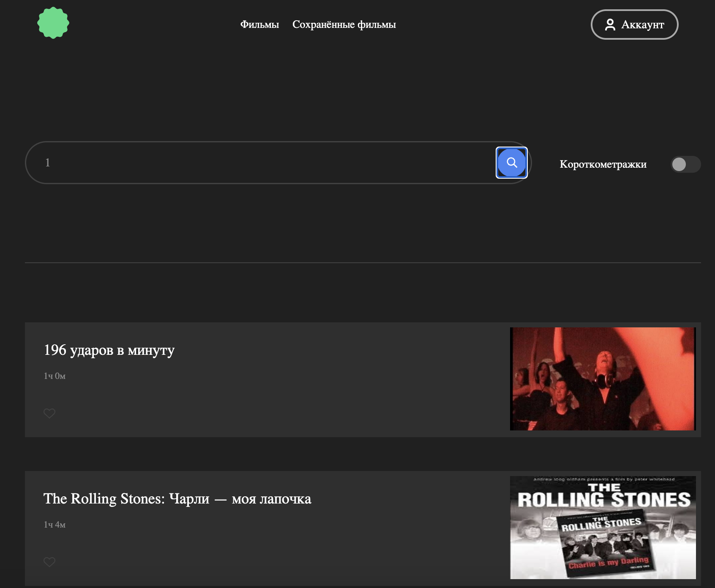The height and width of the screenshot is (588, 715).
Task: Select the title The Rolling Stones: Чарли — моя лапочка
Action: pyautogui.click(x=177, y=499)
